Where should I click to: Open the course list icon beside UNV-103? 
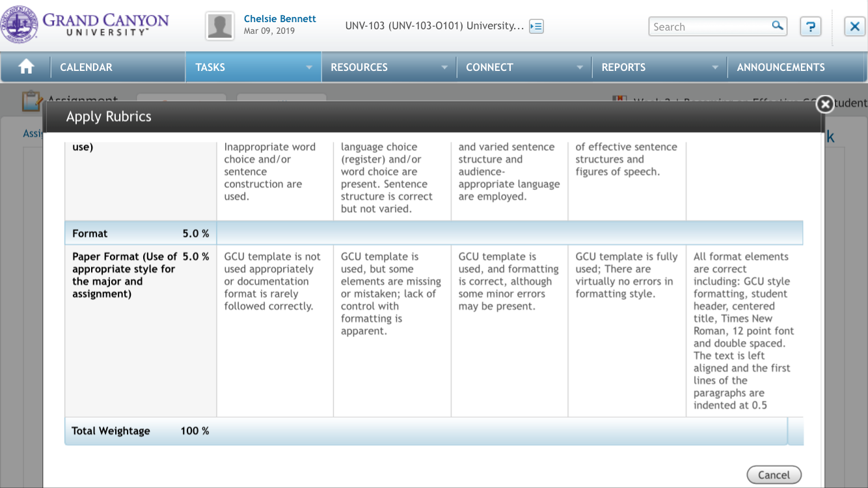(x=536, y=26)
